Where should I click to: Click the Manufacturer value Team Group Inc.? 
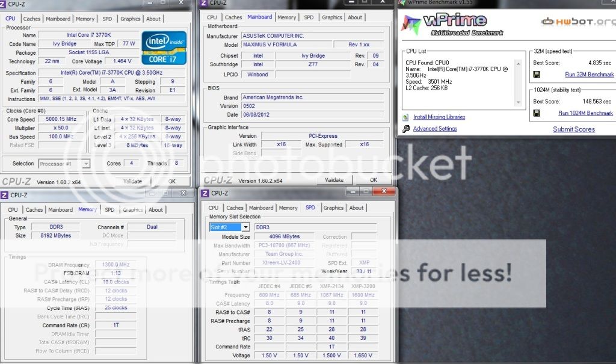pyautogui.click(x=284, y=254)
